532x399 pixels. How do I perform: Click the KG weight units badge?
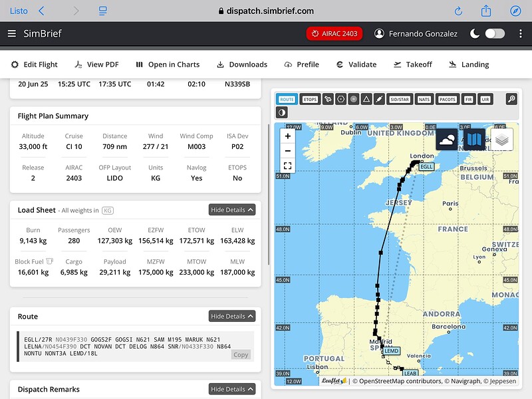point(108,210)
